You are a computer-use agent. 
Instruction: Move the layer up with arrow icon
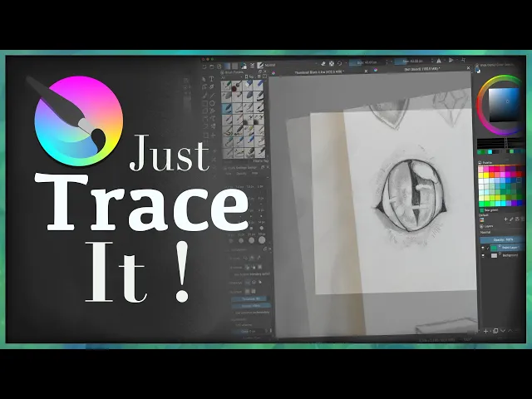click(x=510, y=331)
